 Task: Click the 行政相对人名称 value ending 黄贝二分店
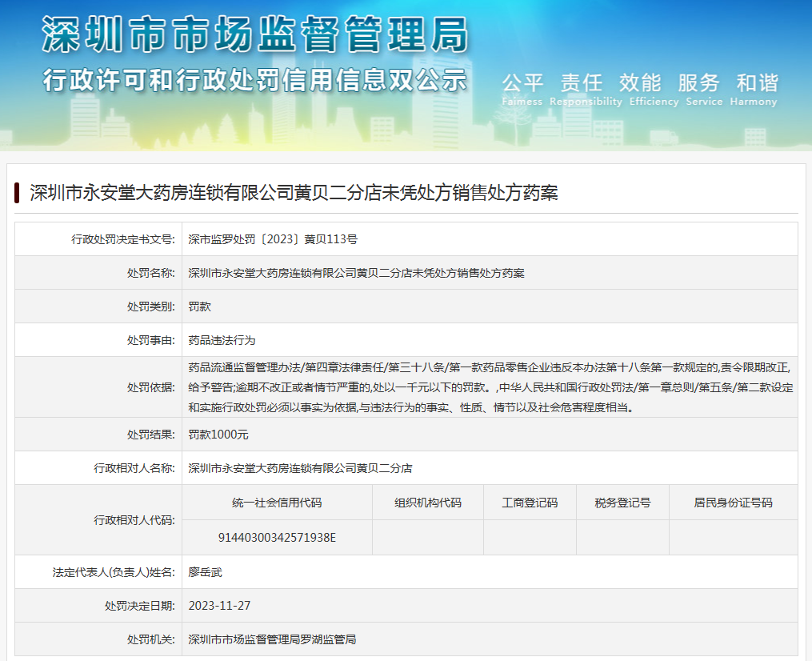coord(300,468)
